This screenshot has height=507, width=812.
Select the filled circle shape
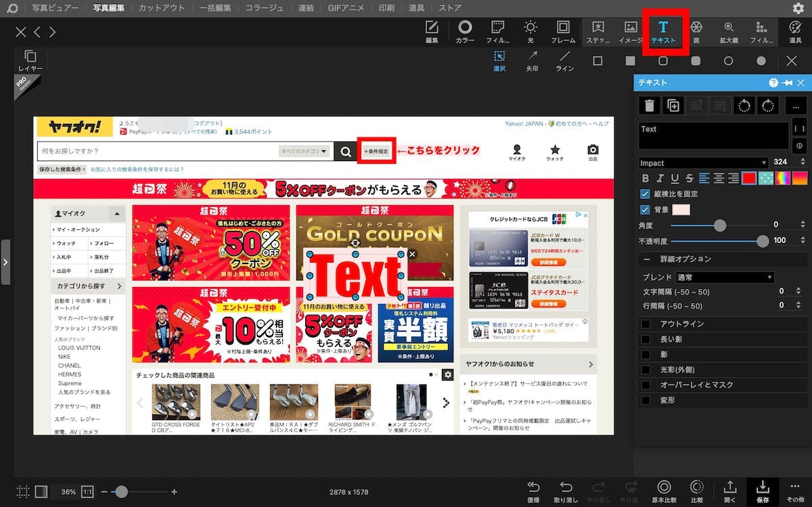pos(761,61)
